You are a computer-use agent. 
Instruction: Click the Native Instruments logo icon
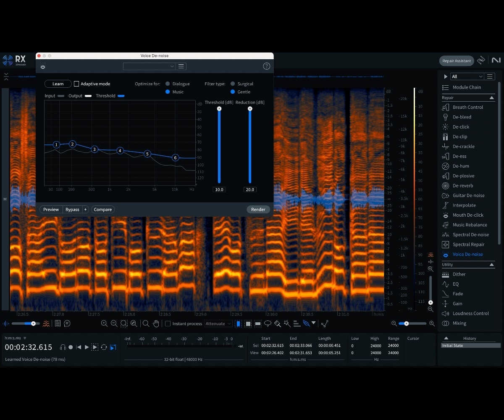(x=496, y=60)
